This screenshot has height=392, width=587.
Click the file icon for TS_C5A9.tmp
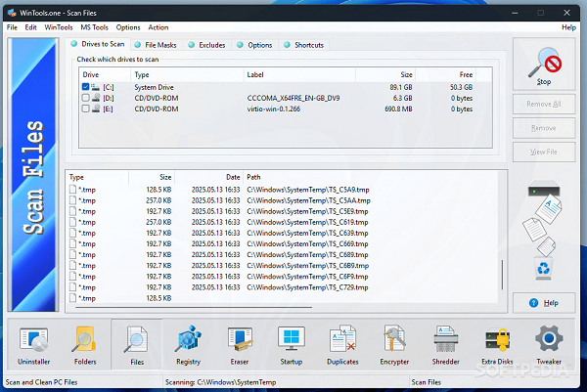click(x=72, y=190)
